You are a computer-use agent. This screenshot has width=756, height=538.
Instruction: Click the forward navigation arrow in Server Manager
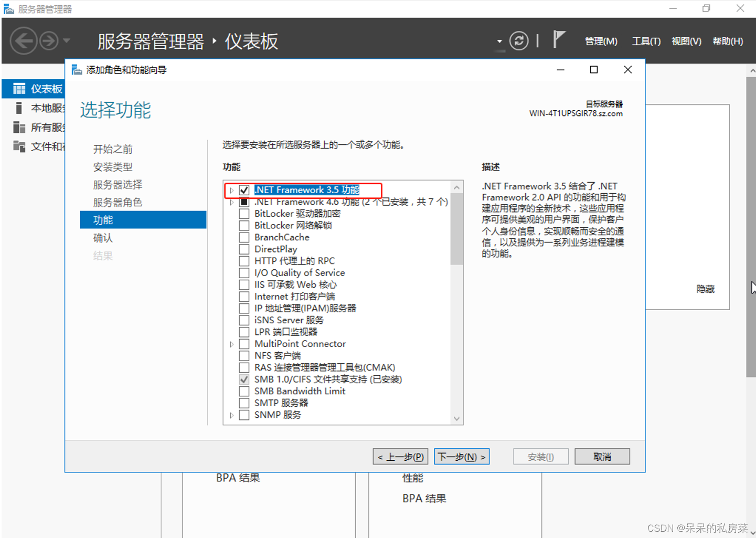click(49, 41)
